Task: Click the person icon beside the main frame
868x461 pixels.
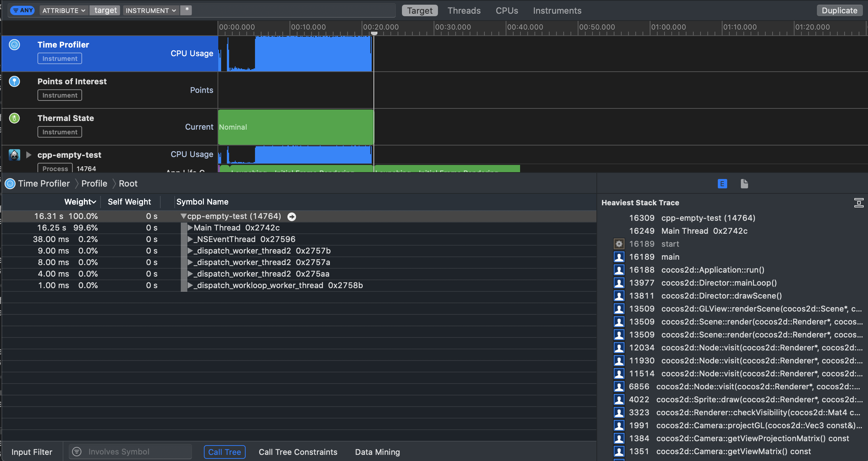Action: pos(619,257)
